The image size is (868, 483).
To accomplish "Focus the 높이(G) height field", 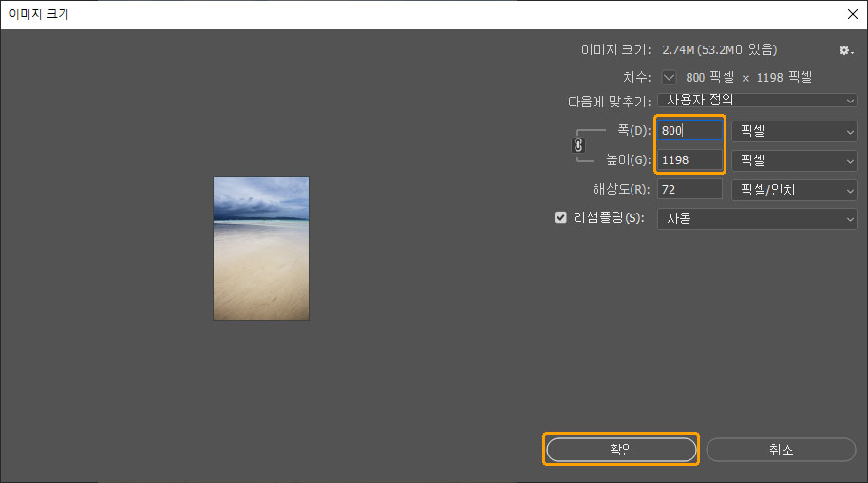I will [x=689, y=160].
